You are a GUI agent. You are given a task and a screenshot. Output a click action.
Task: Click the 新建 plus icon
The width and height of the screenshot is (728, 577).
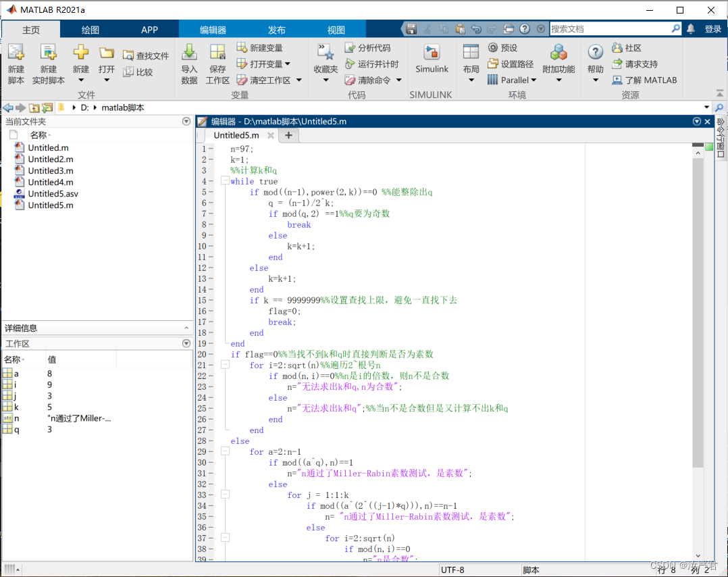pos(81,52)
